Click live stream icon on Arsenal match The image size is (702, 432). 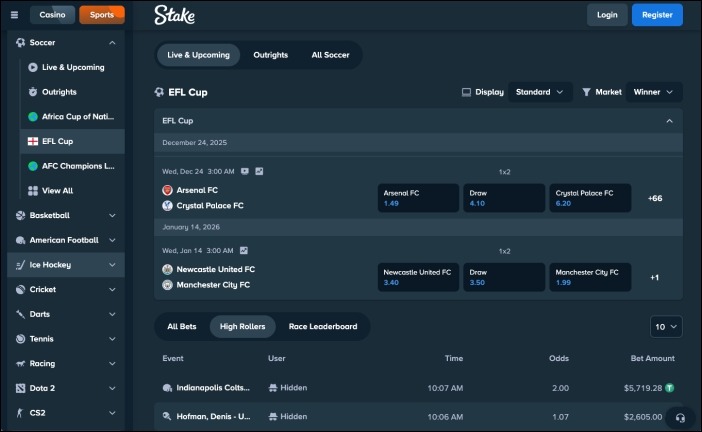(245, 171)
